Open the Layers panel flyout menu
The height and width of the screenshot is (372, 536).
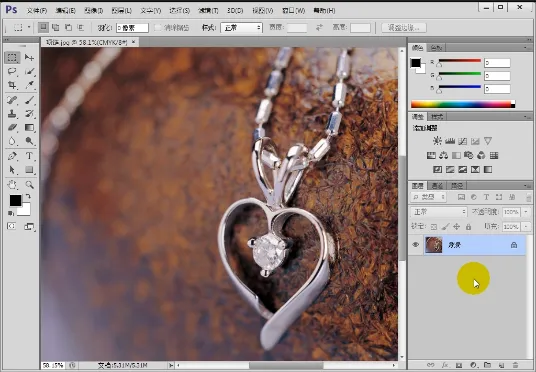pos(526,186)
